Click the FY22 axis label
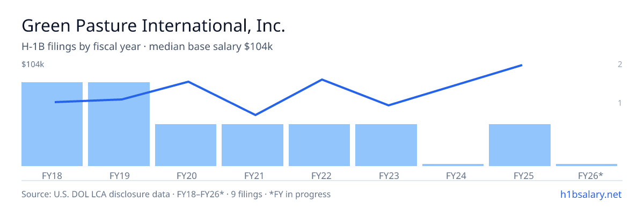The width and height of the screenshot is (644, 215). [319, 175]
